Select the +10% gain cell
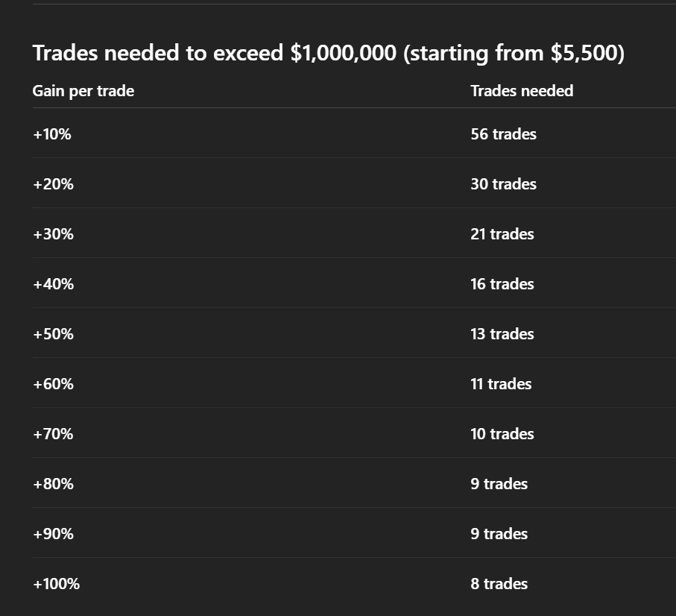The image size is (676, 616). pyautogui.click(x=52, y=134)
